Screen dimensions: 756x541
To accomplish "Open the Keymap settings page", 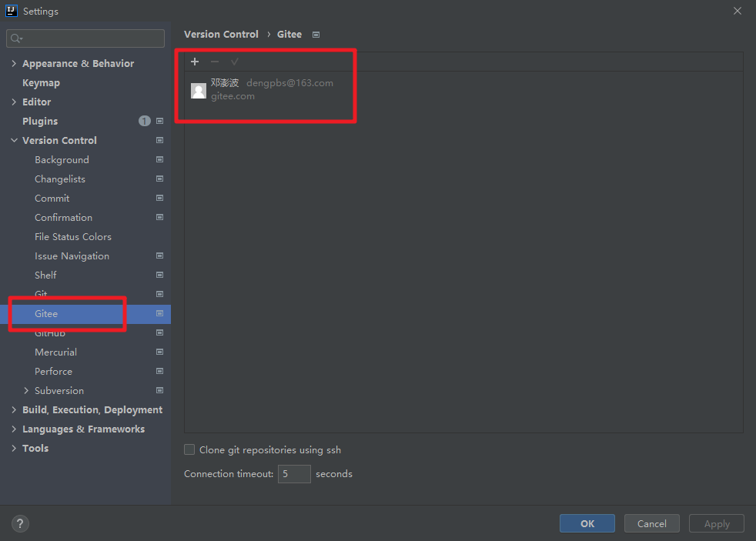I will tap(41, 83).
